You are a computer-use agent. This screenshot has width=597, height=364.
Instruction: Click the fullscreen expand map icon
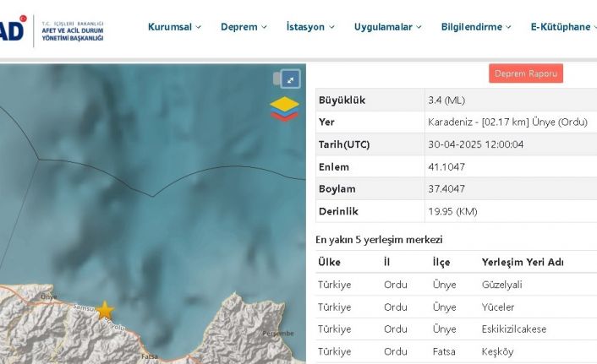290,79
